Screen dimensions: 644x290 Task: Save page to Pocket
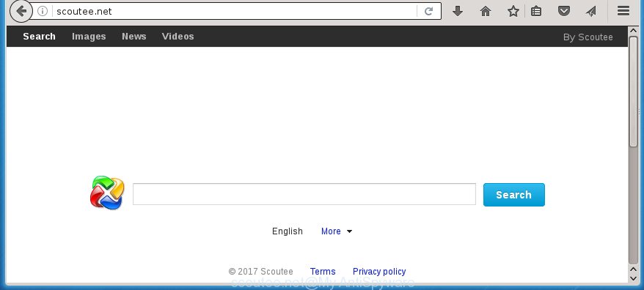[564, 11]
